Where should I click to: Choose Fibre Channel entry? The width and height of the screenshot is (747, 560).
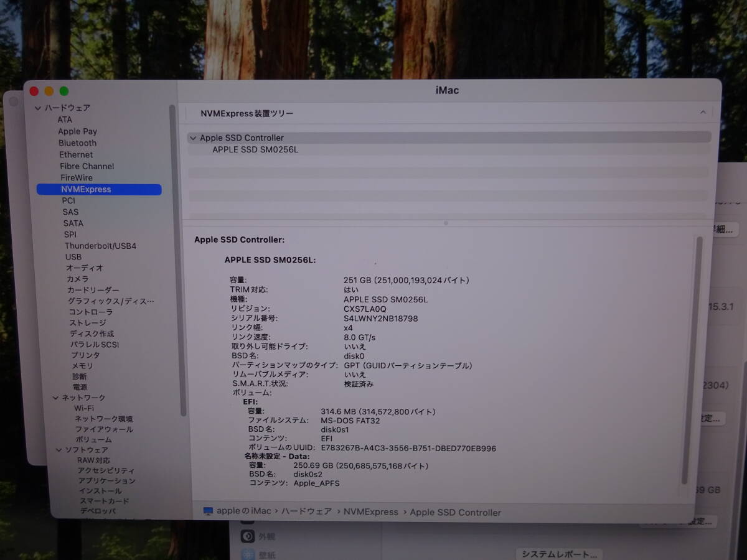click(87, 166)
